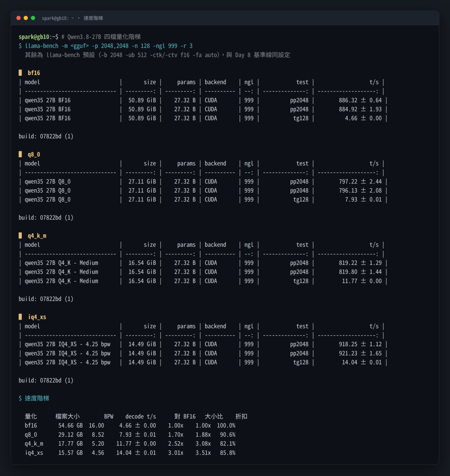Click the 't/s' header in the bf16 table
Viewport: 450px width, 476px height.
tap(374, 82)
